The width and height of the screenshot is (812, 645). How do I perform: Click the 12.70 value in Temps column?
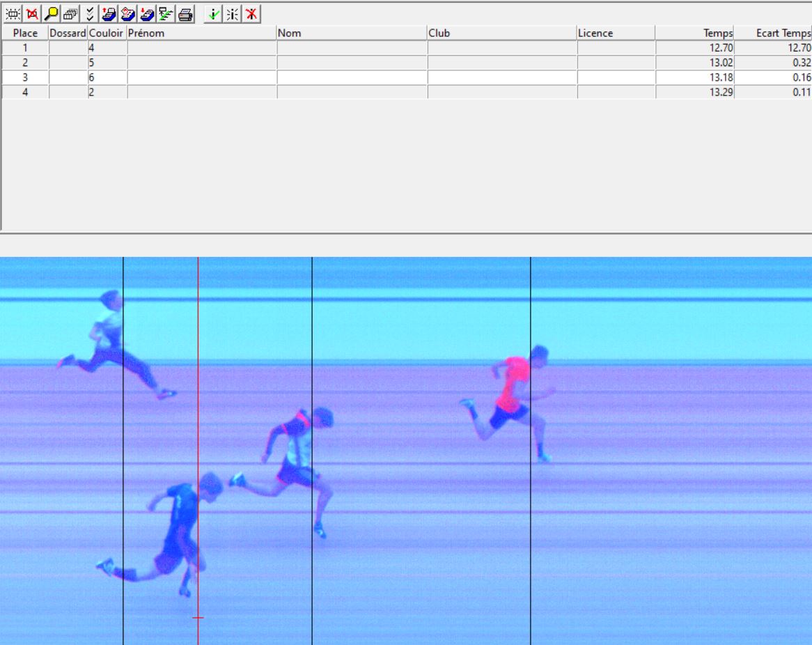721,48
